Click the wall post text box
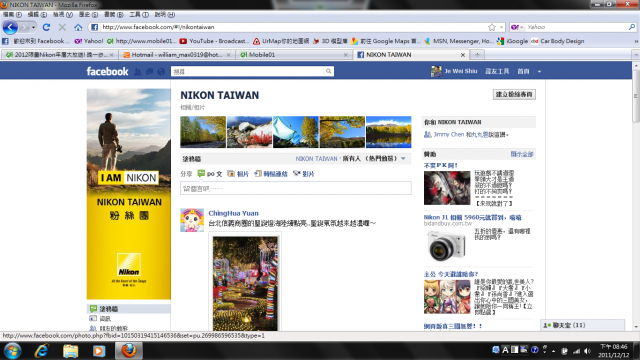This screenshot has width=640, height=360. [296, 188]
